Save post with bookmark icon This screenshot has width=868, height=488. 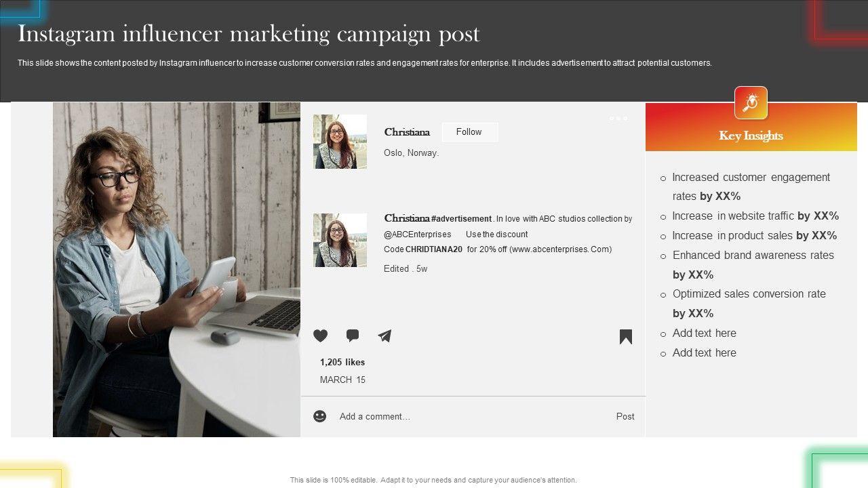625,337
